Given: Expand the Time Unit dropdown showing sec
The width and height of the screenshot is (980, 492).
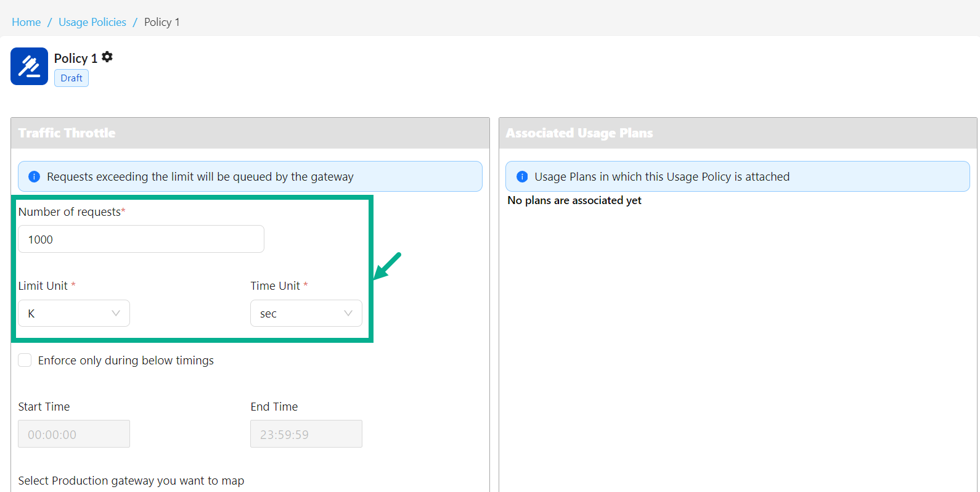Looking at the screenshot, I should coord(306,313).
